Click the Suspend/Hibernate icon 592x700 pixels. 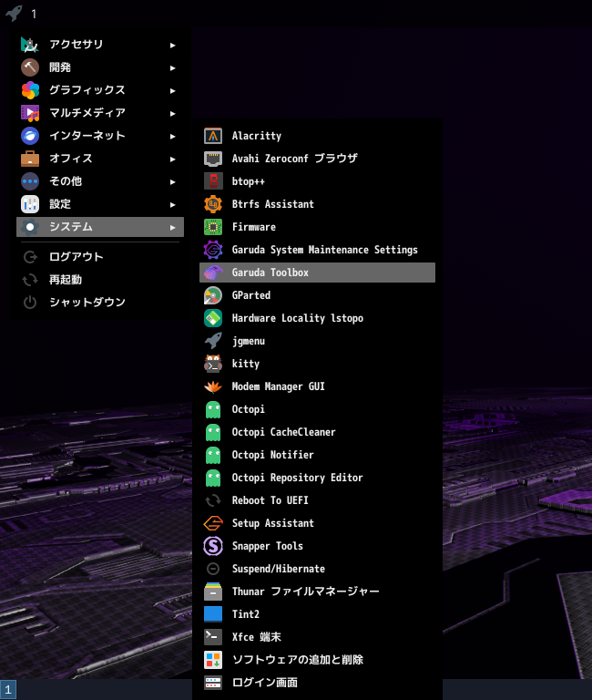(213, 569)
